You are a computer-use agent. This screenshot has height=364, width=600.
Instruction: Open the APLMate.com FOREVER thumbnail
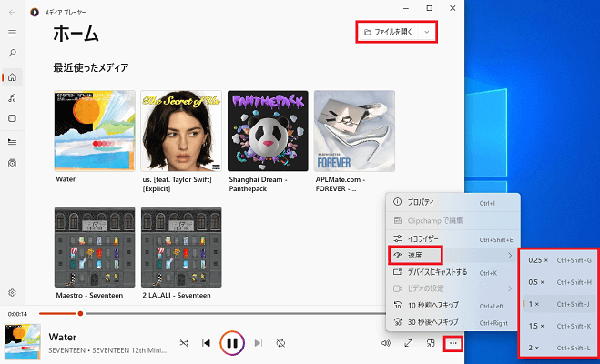354,131
